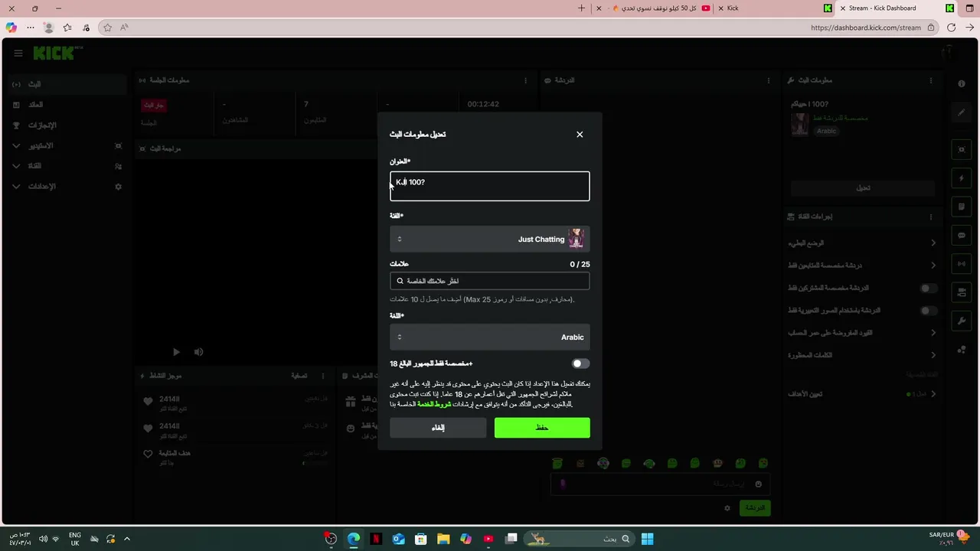Click the stream preview icon in right toolbar
The height and width of the screenshot is (551, 980).
962,149
